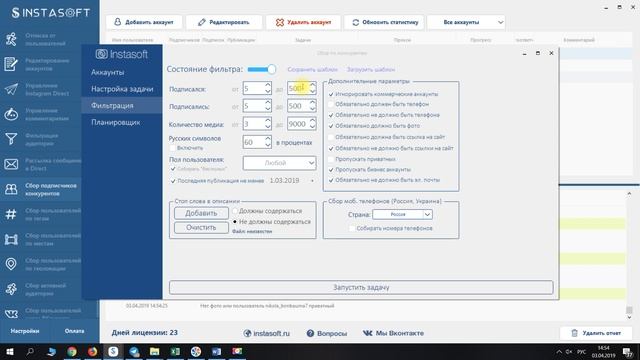The height and width of the screenshot is (360, 640).
Task: Open active audience collection icon
Action: tap(11, 289)
